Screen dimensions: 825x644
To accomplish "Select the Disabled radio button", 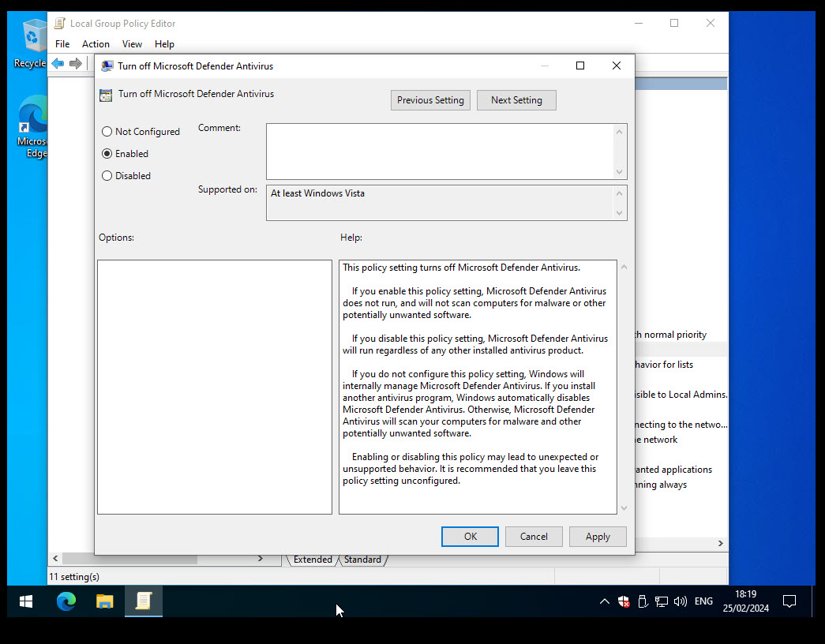I will tap(107, 175).
